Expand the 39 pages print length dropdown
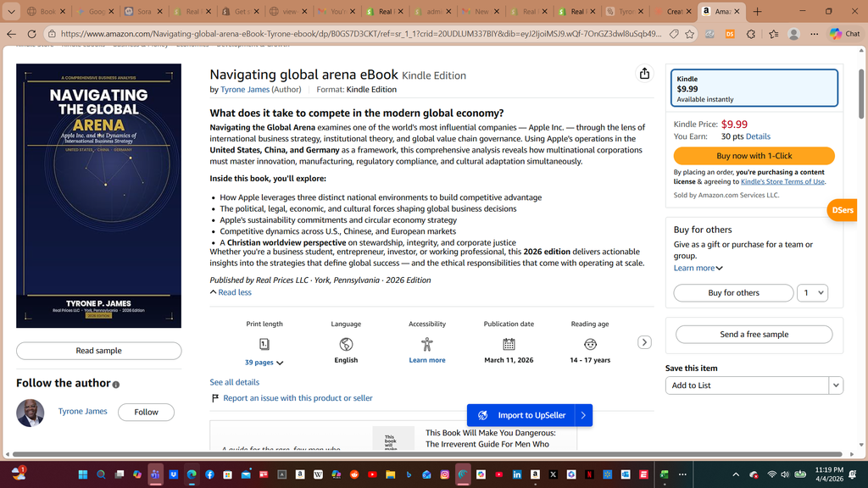Image resolution: width=868 pixels, height=488 pixels. coord(264,363)
